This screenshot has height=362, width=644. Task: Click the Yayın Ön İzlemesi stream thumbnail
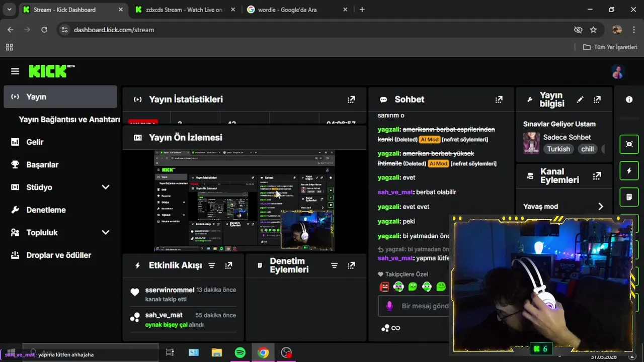(245, 201)
